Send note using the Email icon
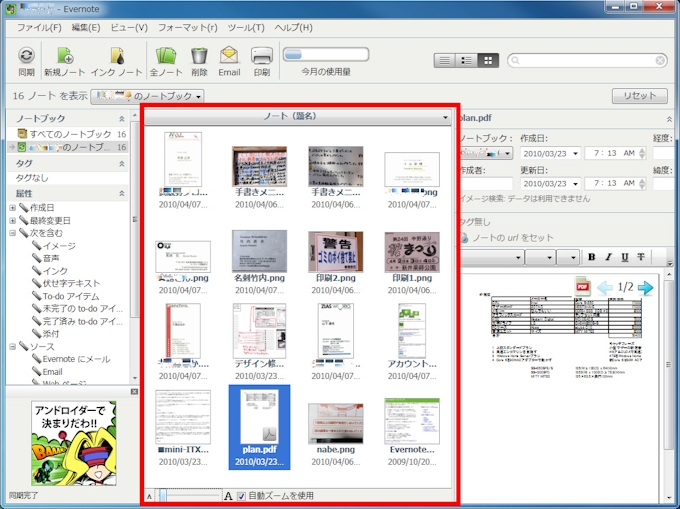680x509 pixels. [x=229, y=56]
